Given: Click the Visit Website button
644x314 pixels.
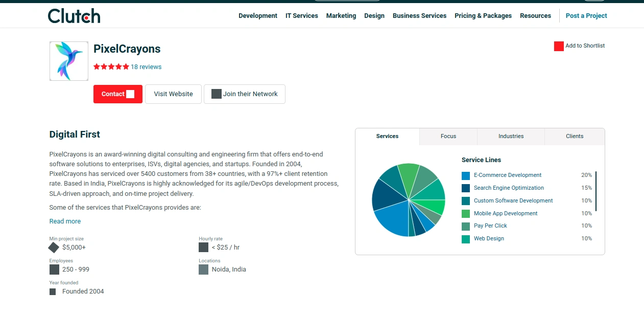Looking at the screenshot, I should point(174,94).
